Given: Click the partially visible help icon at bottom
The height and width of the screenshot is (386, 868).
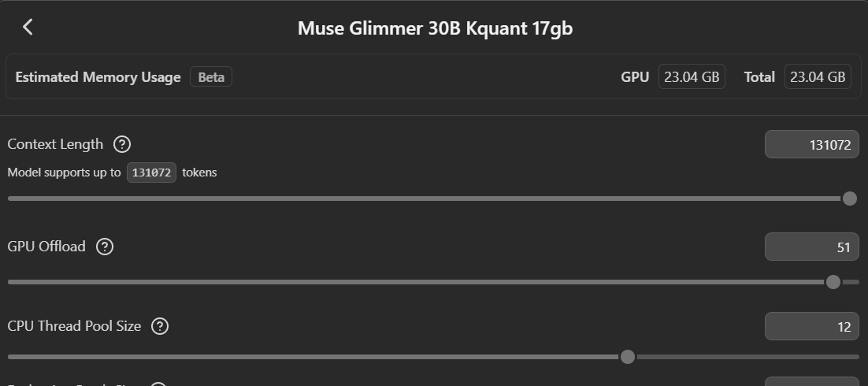Looking at the screenshot, I should (x=158, y=384).
